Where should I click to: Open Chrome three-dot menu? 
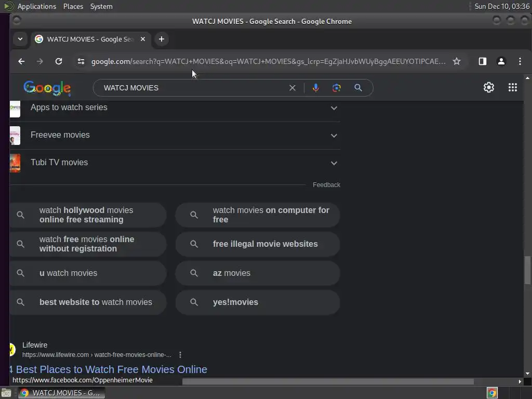[520, 61]
